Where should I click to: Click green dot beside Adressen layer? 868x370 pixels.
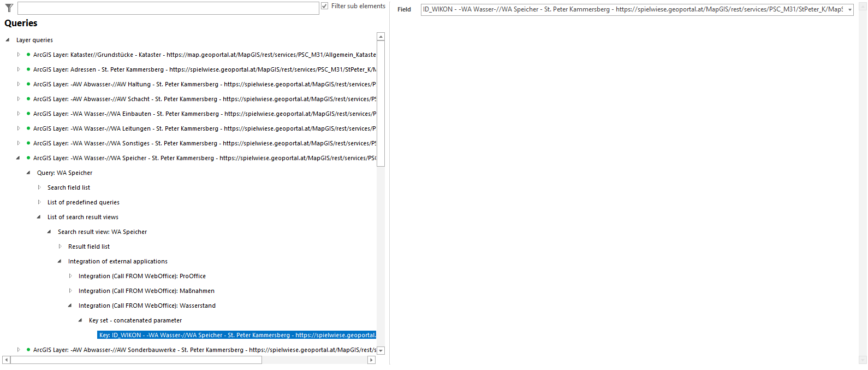(28, 69)
